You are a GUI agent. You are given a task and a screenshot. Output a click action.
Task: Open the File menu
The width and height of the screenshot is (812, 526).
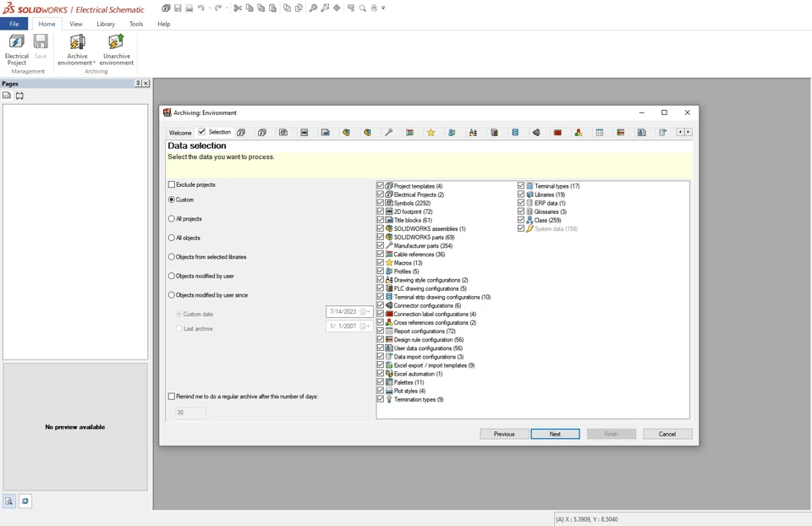14,24
